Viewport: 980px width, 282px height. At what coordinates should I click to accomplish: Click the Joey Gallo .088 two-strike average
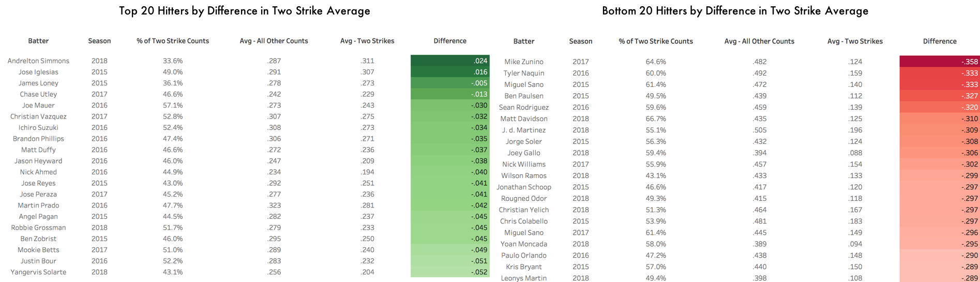click(855, 153)
